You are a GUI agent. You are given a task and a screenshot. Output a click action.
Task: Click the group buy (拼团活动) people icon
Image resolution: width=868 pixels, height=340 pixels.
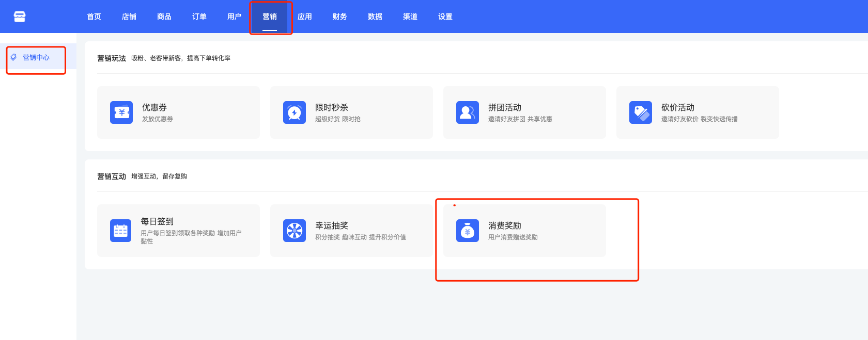(468, 112)
